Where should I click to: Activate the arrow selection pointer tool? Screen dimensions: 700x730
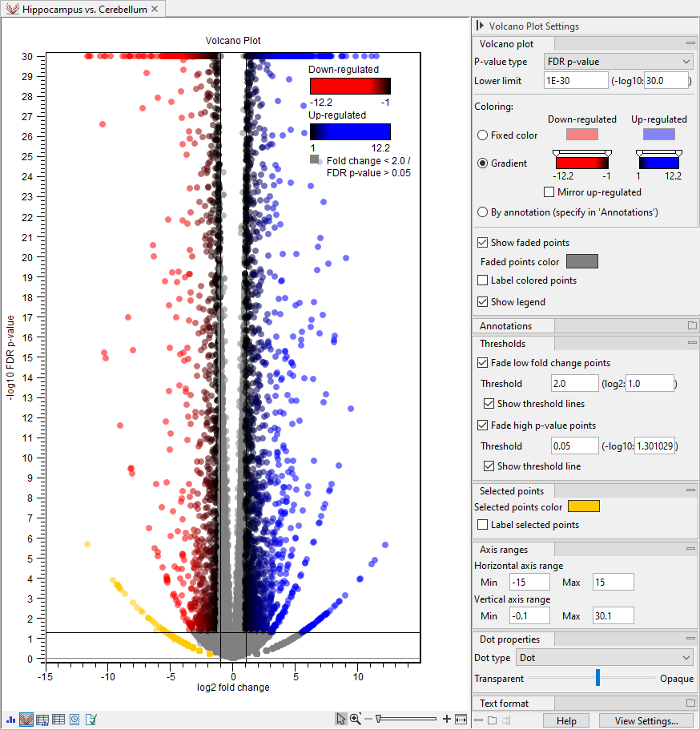pyautogui.click(x=341, y=720)
